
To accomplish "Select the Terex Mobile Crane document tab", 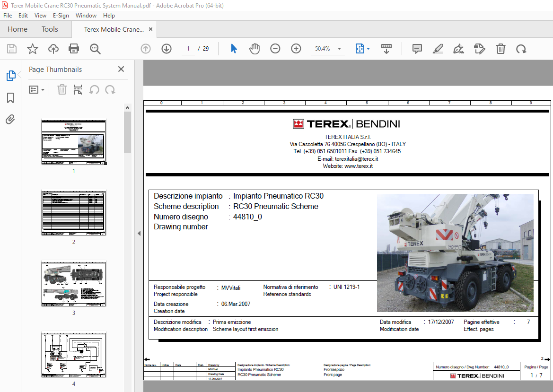I will tap(114, 29).
